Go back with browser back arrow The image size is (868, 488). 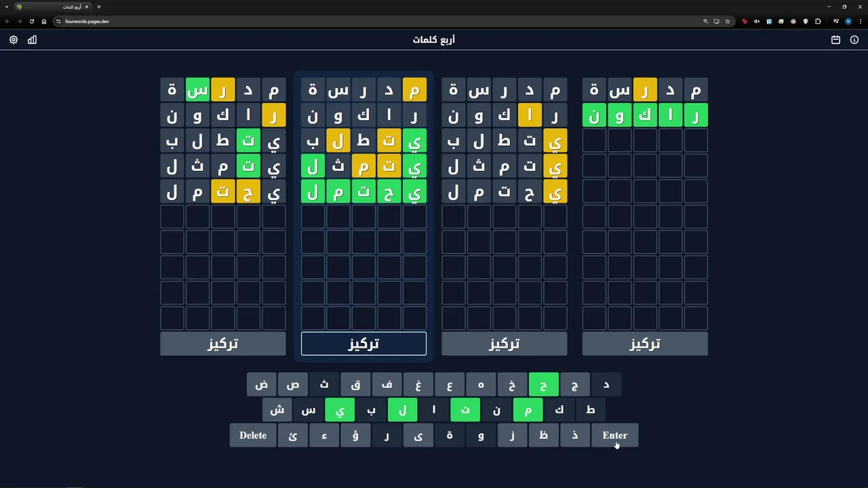[7, 21]
